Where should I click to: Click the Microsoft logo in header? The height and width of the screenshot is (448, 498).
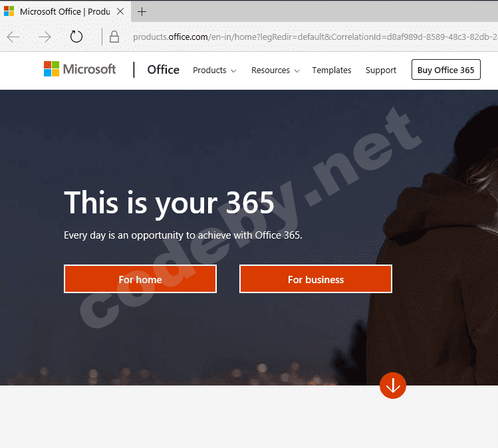tap(80, 69)
